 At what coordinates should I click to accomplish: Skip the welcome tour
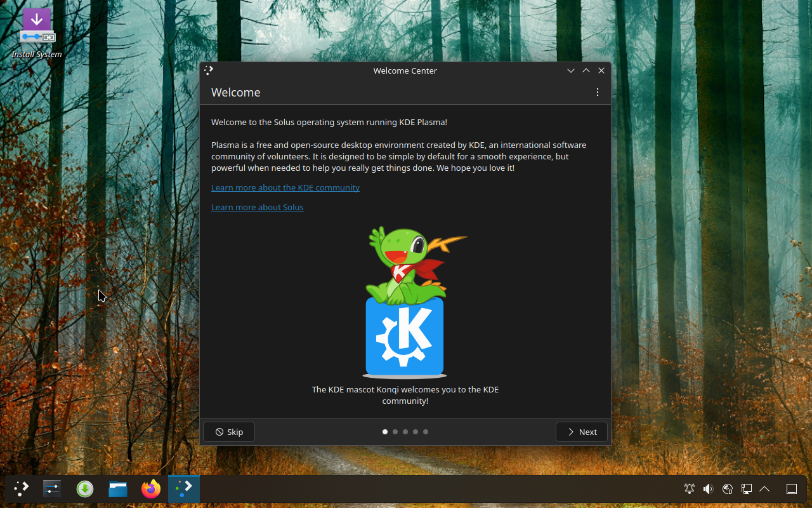(x=229, y=432)
